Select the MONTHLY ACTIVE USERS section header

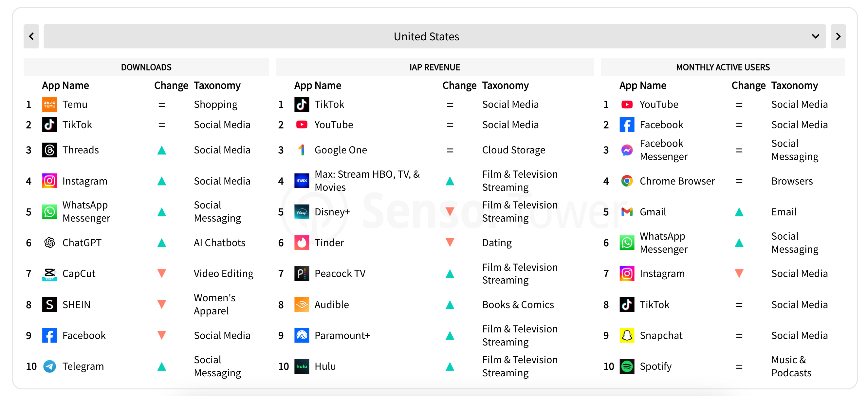(723, 67)
